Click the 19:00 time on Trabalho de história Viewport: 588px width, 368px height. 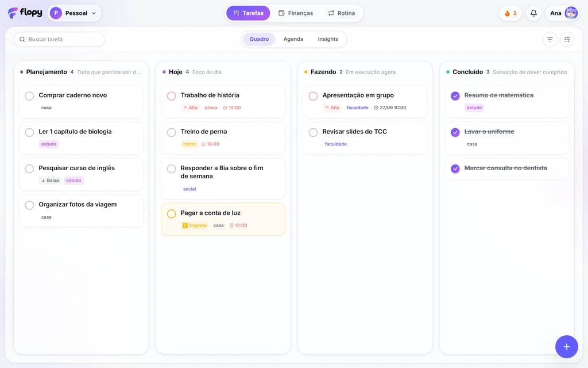[x=232, y=108]
